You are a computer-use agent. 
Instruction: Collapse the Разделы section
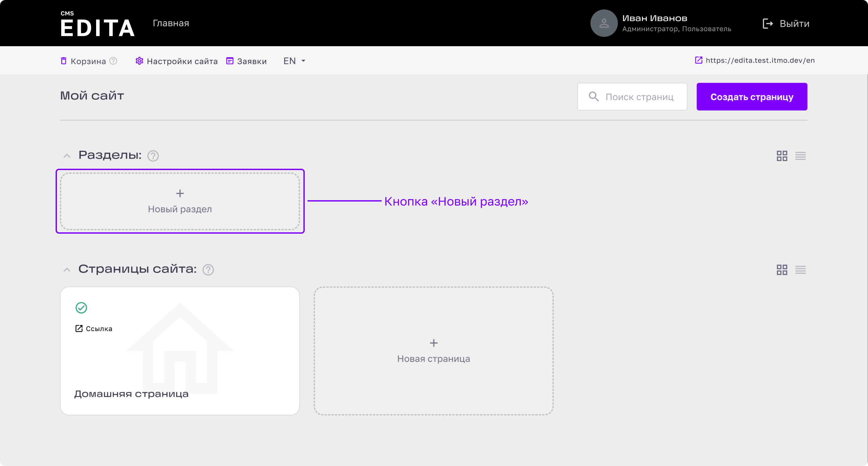[x=67, y=156]
